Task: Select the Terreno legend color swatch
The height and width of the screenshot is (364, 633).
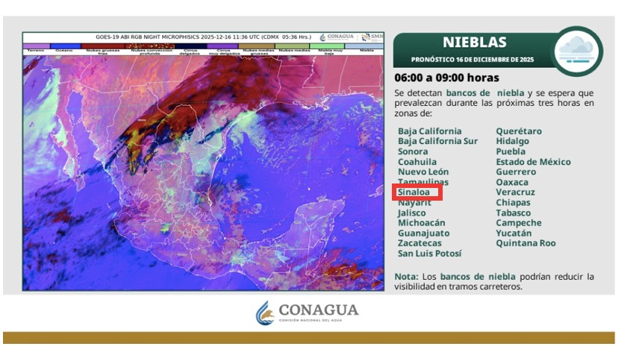Action: (x=37, y=46)
